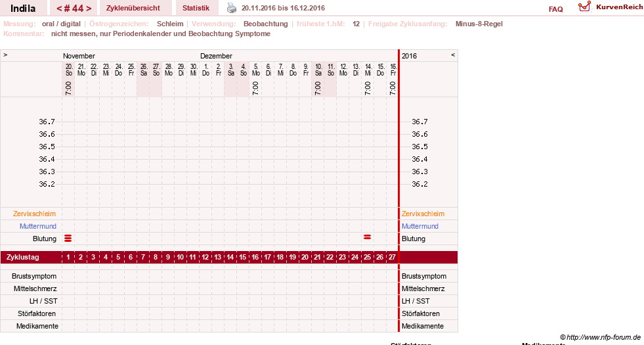
Task: Click the Zyklustag header label
Action: tap(23, 257)
